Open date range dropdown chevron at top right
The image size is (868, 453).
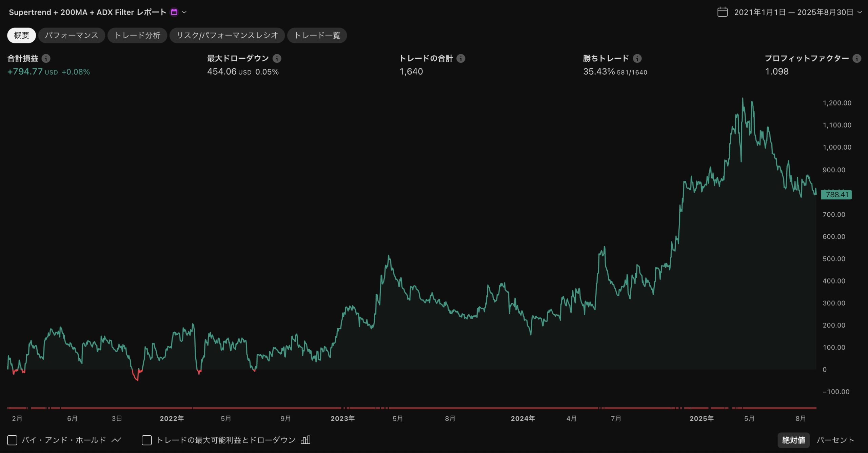860,12
